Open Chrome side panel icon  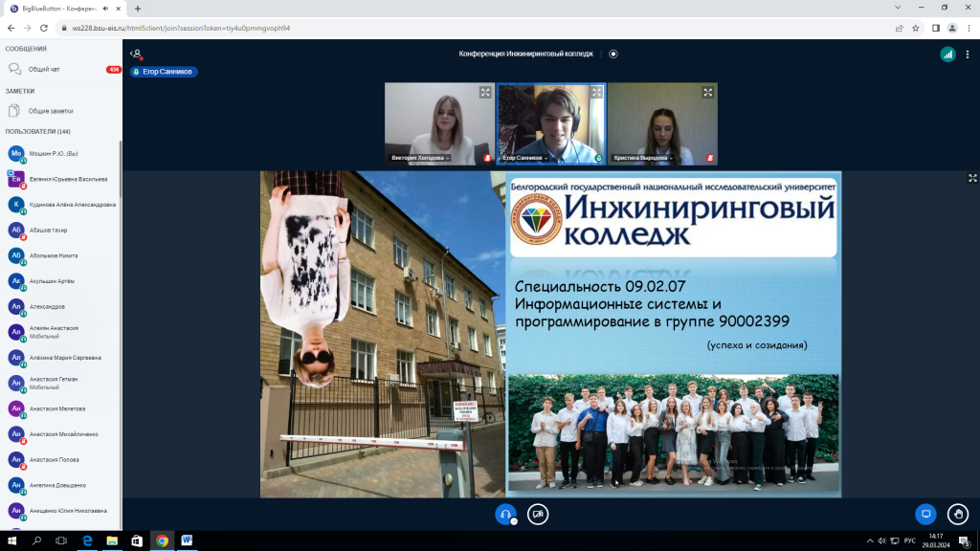[x=936, y=28]
